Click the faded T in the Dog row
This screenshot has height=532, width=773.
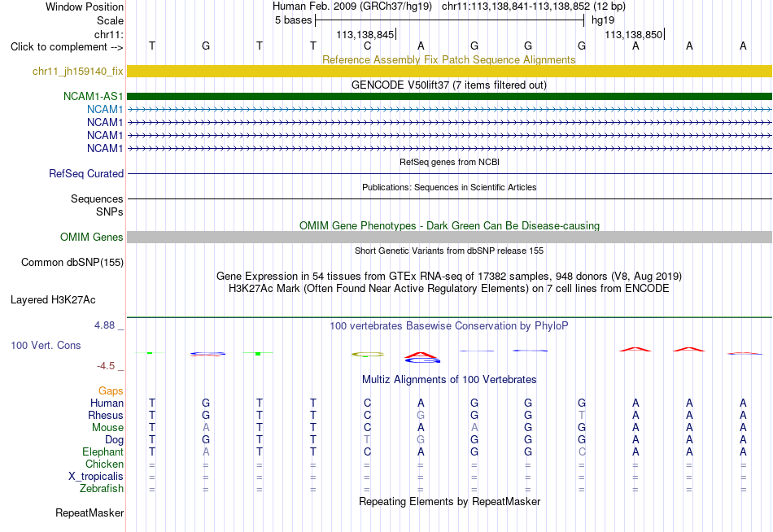pos(367,439)
